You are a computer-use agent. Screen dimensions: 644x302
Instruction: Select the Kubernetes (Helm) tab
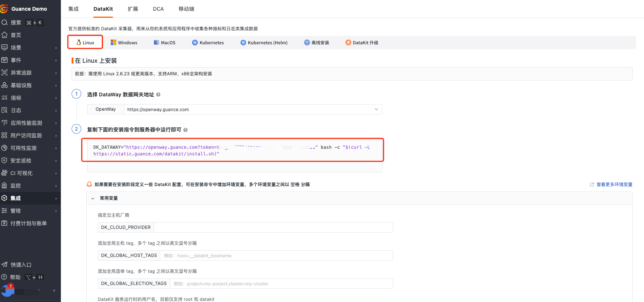264,42
